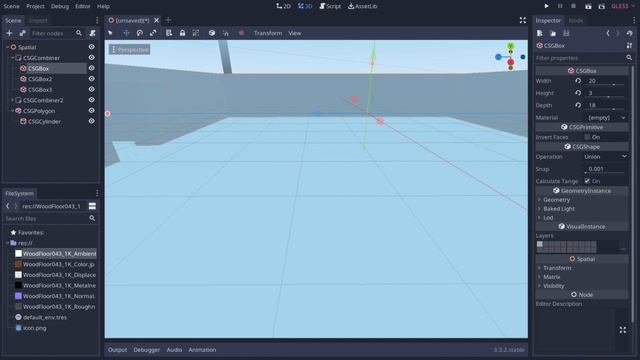Reset Height property to default
This screenshot has width=640, height=360.
pyautogui.click(x=578, y=93)
